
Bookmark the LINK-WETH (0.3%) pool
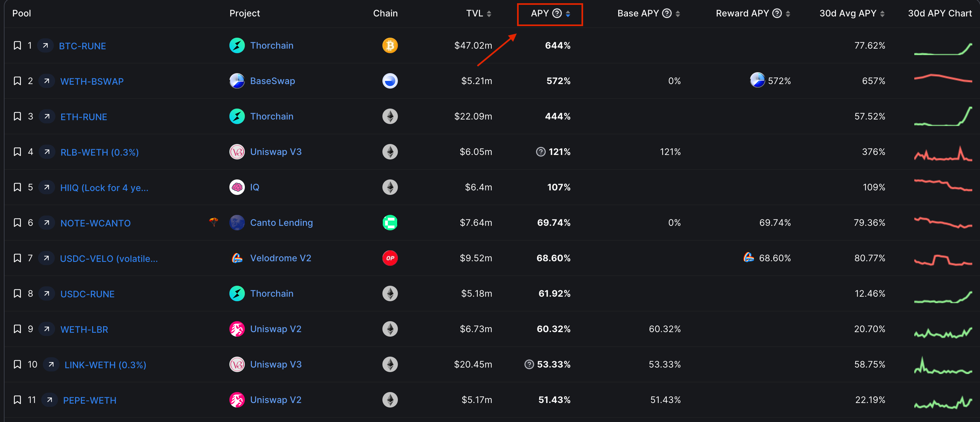17,365
